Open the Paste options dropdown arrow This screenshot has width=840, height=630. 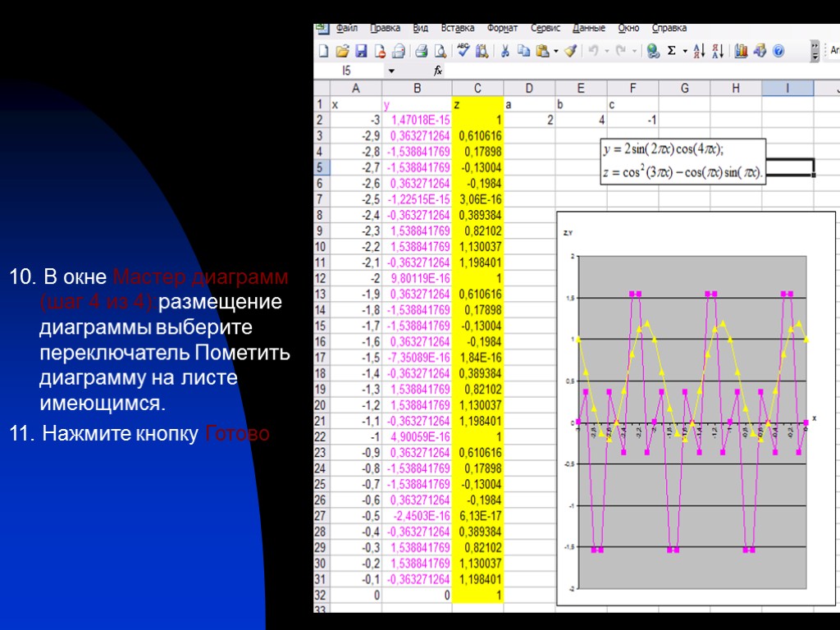pyautogui.click(x=556, y=51)
